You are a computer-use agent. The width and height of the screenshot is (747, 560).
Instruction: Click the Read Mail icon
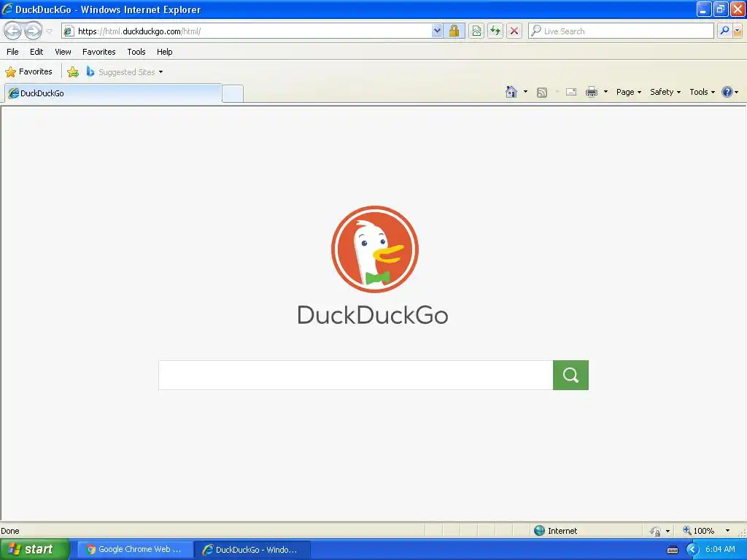(571, 92)
